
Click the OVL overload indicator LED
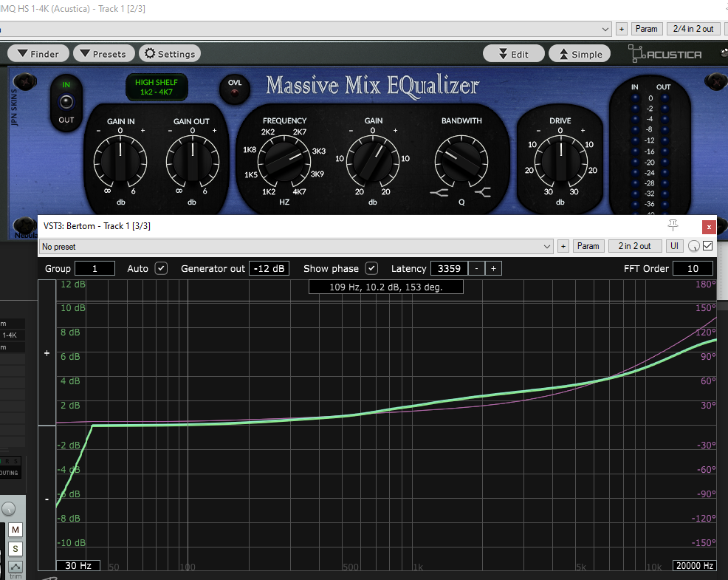(235, 92)
